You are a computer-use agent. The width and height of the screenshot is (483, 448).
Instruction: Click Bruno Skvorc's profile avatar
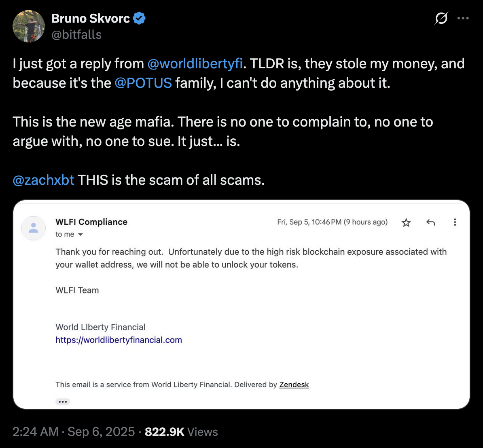coord(29,26)
